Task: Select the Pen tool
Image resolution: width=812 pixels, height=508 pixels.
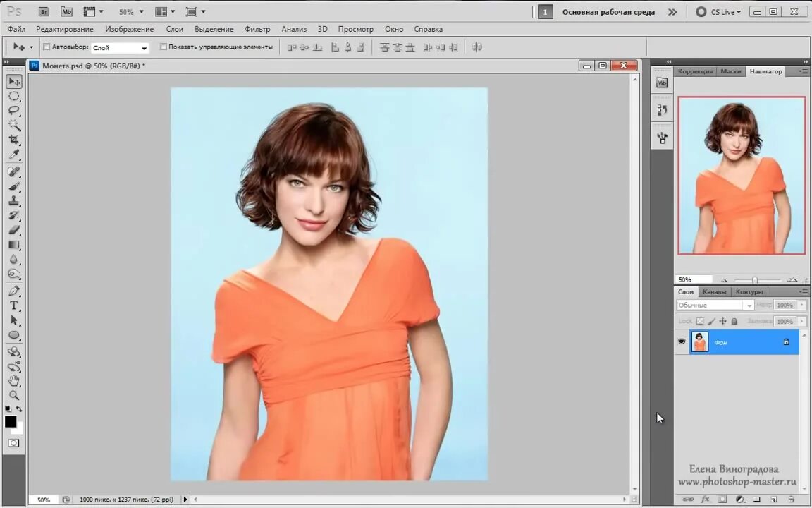Action: (x=14, y=291)
